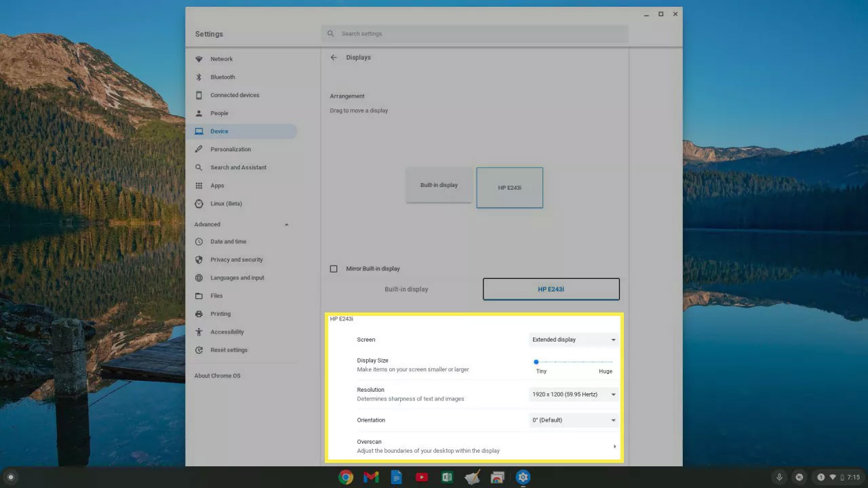Open Date and time section
Viewport: 868px width, 488px height.
[229, 242]
